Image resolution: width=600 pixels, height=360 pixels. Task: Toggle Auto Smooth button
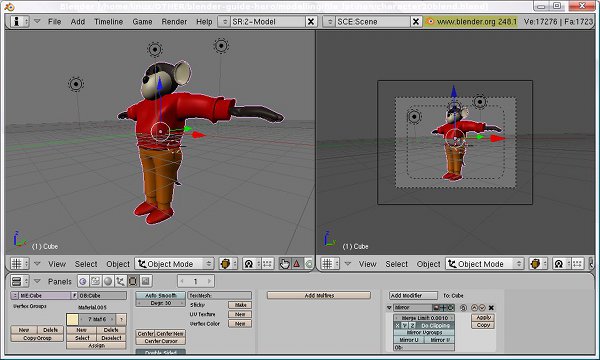pyautogui.click(x=161, y=296)
